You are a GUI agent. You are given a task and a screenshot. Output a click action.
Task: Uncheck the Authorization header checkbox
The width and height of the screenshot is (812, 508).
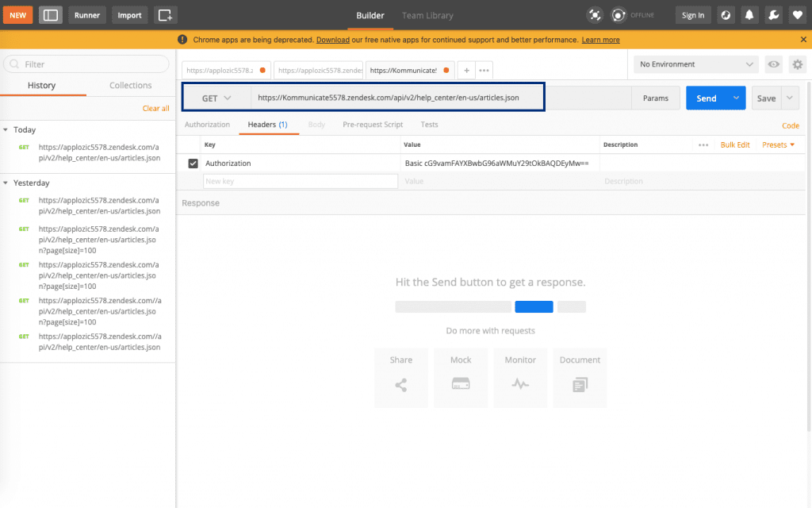pos(193,164)
